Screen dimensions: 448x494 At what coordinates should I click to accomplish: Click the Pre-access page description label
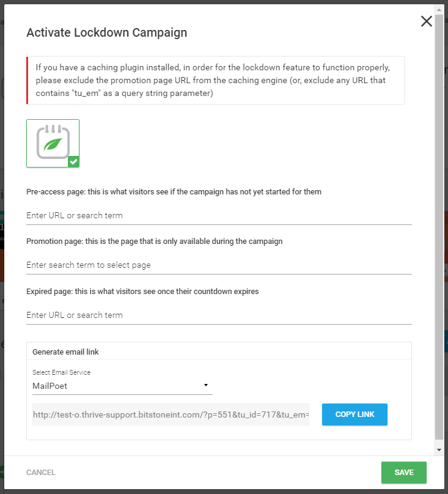click(x=174, y=192)
